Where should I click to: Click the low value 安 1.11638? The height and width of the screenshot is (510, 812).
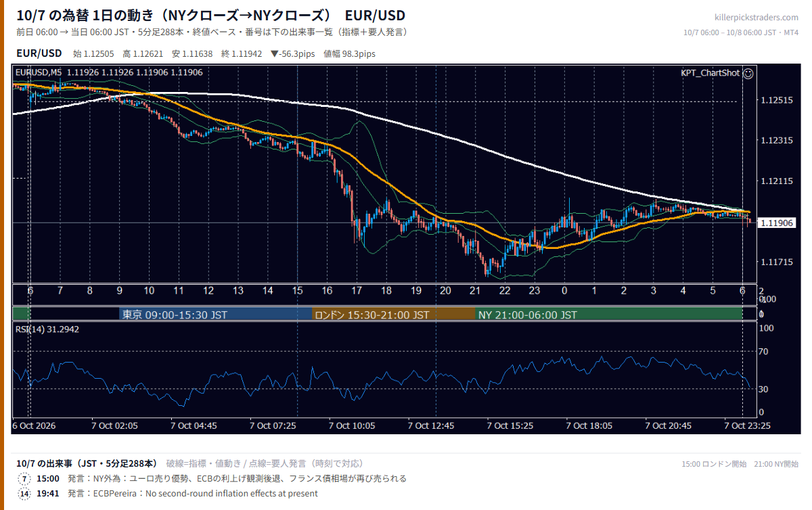pyautogui.click(x=194, y=53)
